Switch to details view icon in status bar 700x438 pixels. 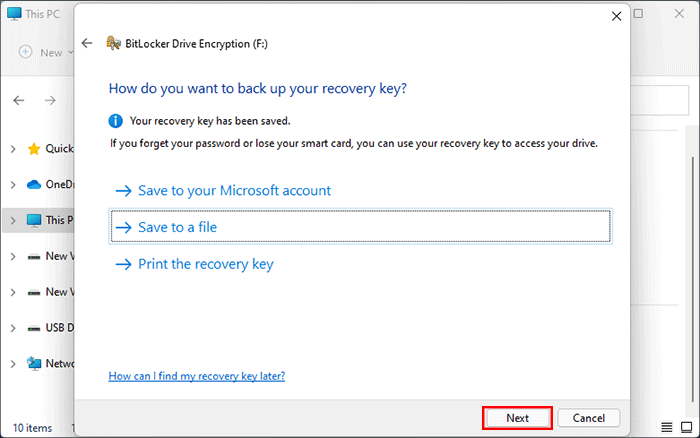coord(667,429)
